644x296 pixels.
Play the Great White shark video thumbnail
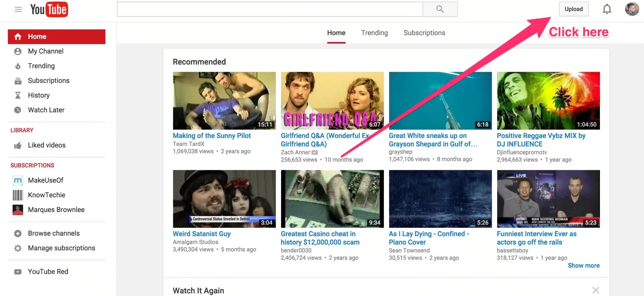tap(440, 100)
